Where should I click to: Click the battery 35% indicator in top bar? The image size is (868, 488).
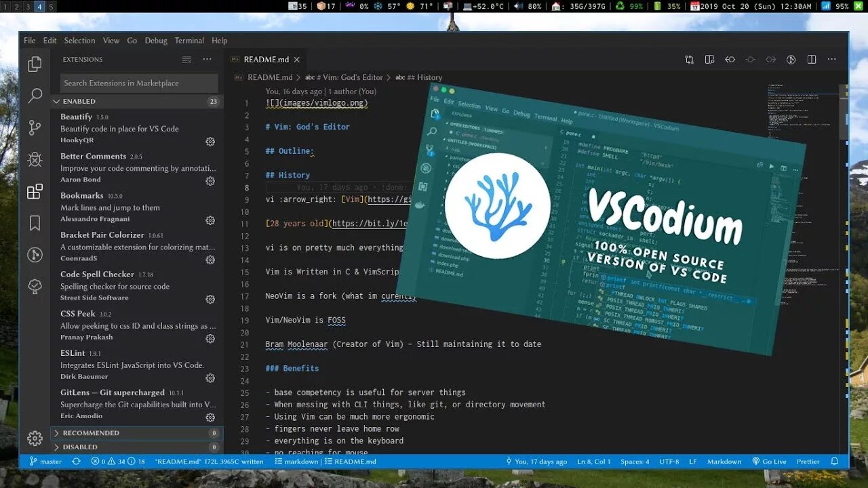click(667, 6)
